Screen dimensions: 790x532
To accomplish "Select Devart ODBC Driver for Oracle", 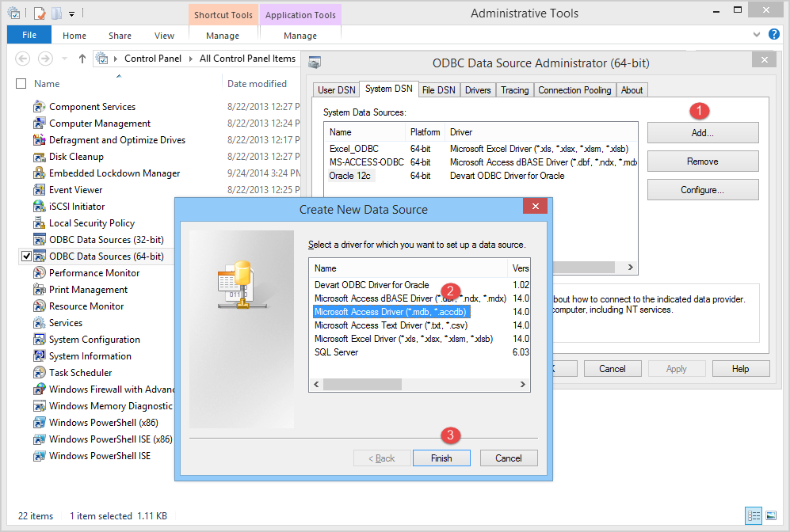I will [372, 285].
